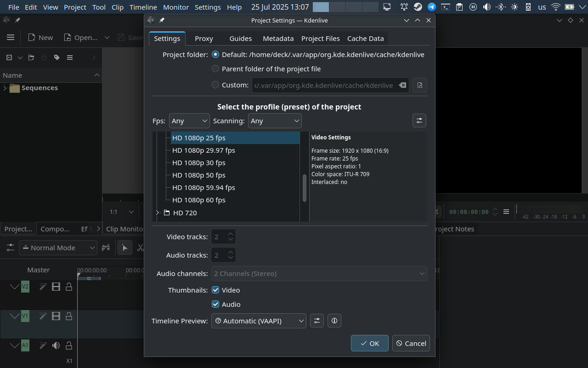The width and height of the screenshot is (588, 368).
Task: Expand the HD 720 profile folder
Action: pos(158,213)
